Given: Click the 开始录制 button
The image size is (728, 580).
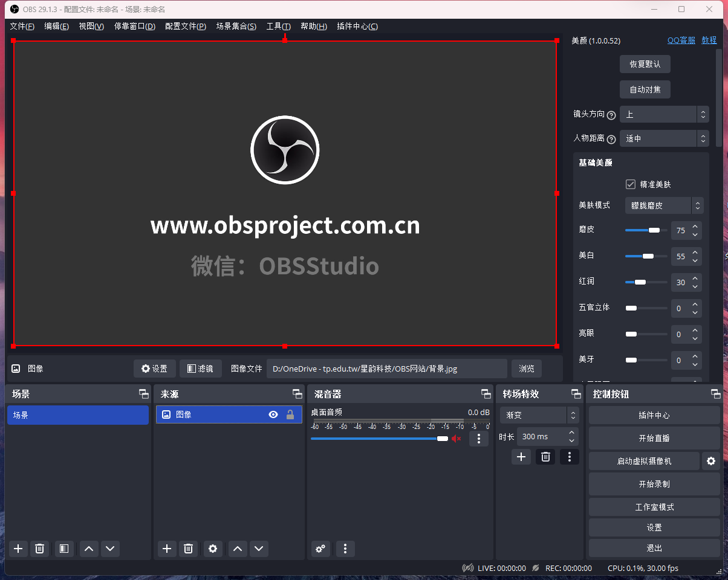Looking at the screenshot, I should pyautogui.click(x=654, y=484).
